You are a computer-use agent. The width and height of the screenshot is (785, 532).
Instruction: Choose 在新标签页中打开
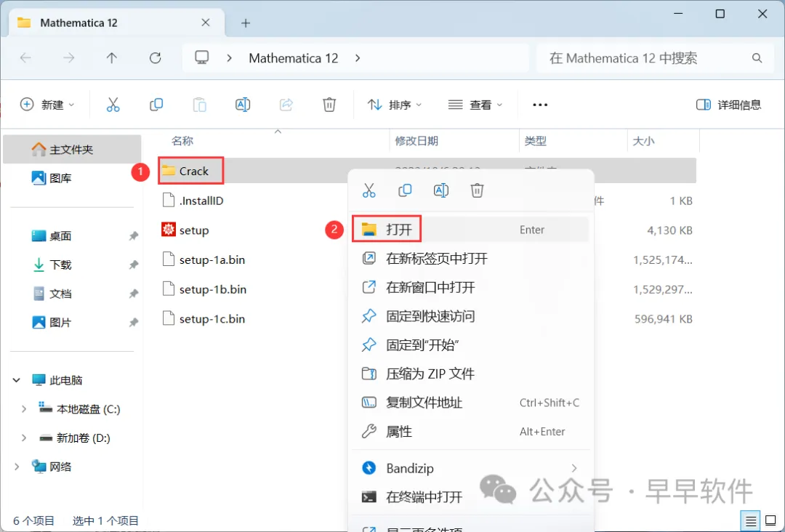click(x=470, y=259)
